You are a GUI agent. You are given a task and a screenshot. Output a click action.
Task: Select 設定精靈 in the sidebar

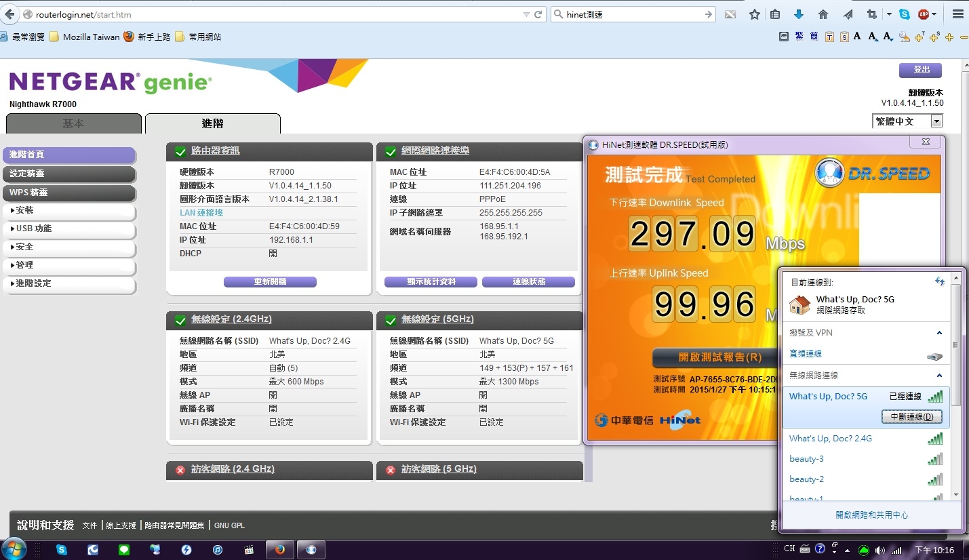coord(69,174)
